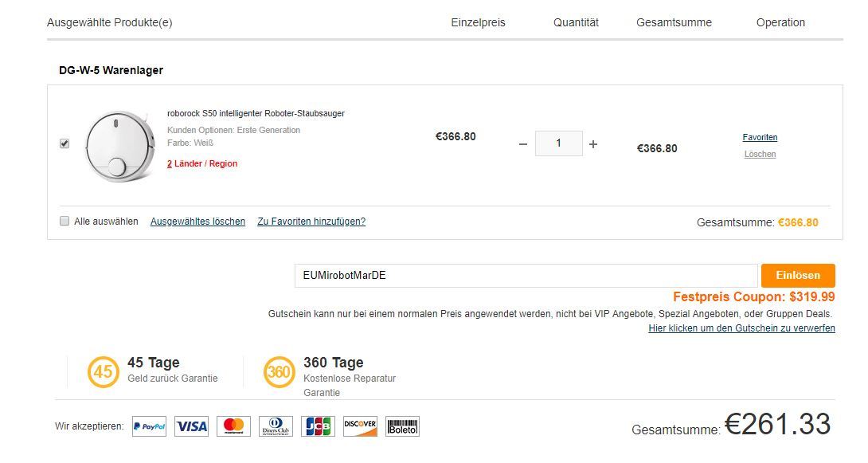Click the quantity input field
This screenshot has width=868, height=463.
point(558,143)
